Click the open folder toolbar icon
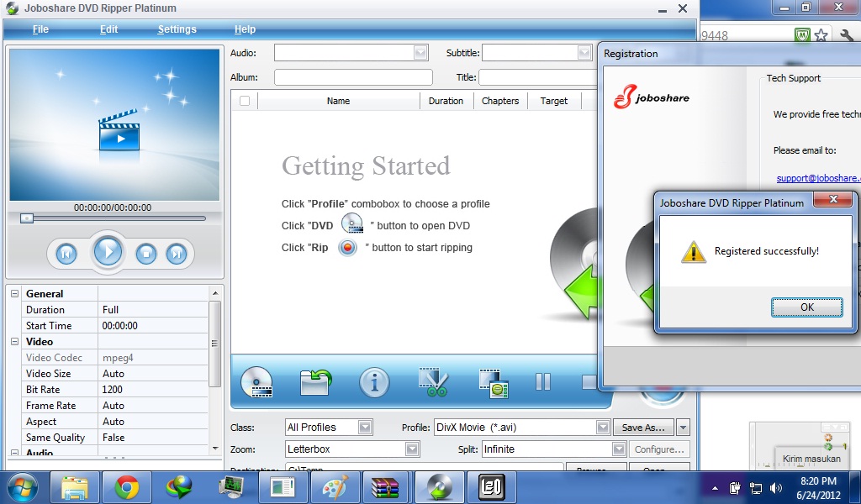Image resolution: width=861 pixels, height=504 pixels. tap(316, 381)
